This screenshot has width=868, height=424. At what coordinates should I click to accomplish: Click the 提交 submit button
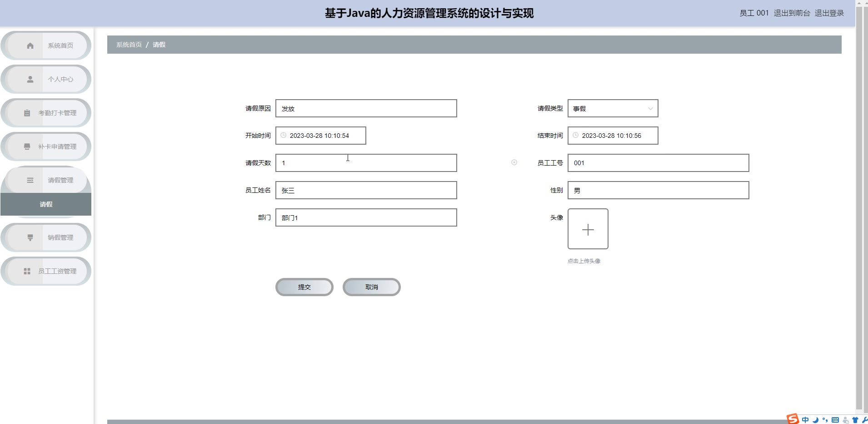(x=304, y=287)
